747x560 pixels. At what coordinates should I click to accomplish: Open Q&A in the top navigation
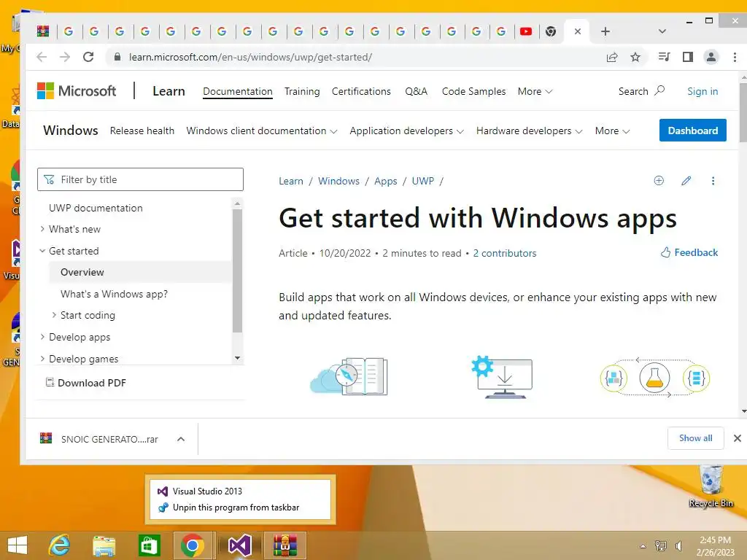click(x=417, y=91)
